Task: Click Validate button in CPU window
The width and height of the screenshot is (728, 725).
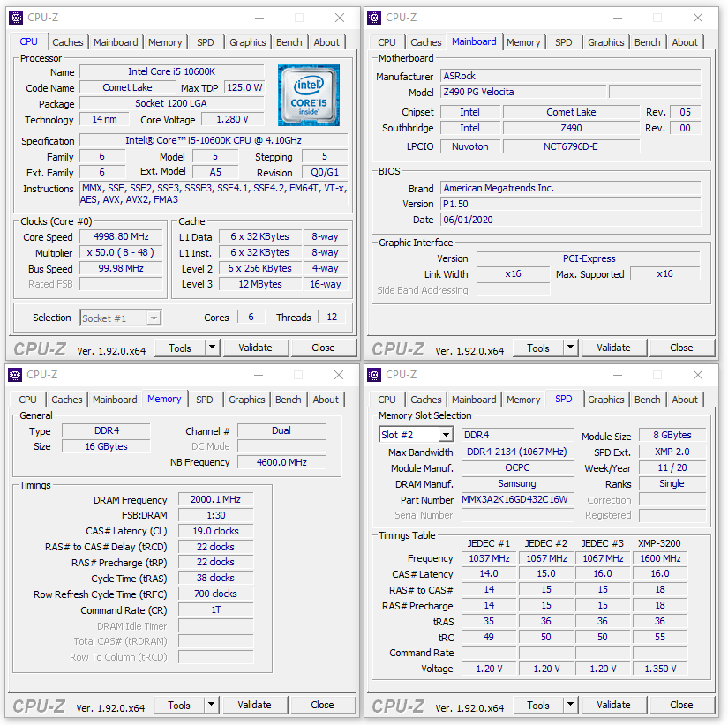Action: (x=255, y=348)
